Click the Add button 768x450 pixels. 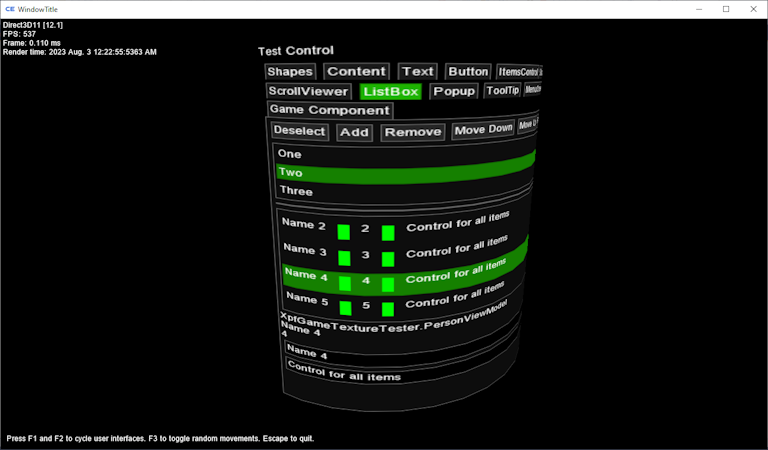click(354, 132)
